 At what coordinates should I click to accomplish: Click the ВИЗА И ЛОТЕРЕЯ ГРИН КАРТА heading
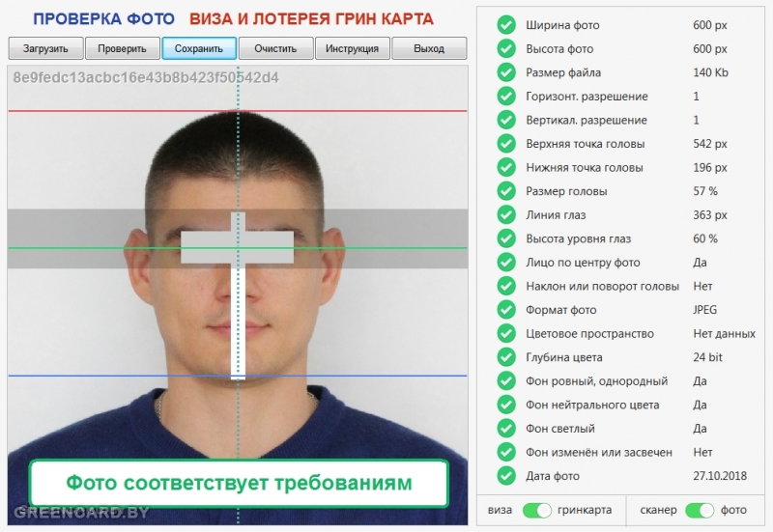click(x=311, y=19)
